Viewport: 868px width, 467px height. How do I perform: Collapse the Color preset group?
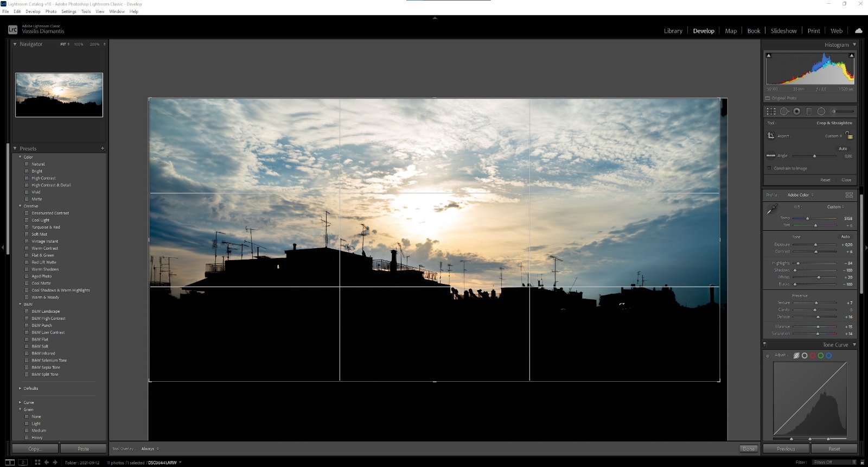(x=20, y=157)
